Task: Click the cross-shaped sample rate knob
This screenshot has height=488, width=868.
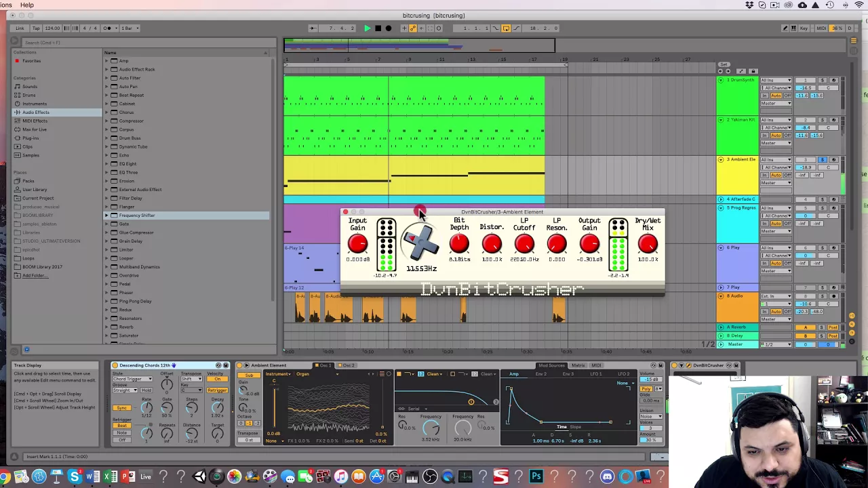Action: (421, 243)
